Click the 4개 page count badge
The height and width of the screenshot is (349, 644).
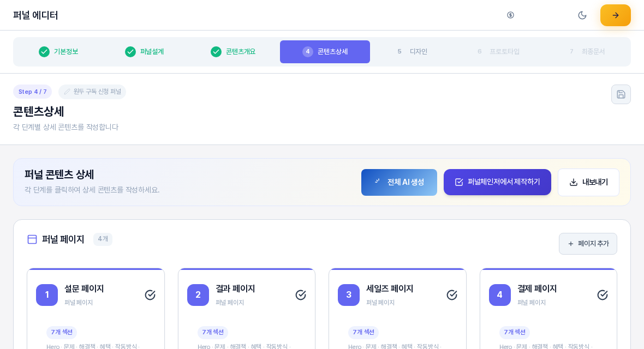click(x=103, y=239)
